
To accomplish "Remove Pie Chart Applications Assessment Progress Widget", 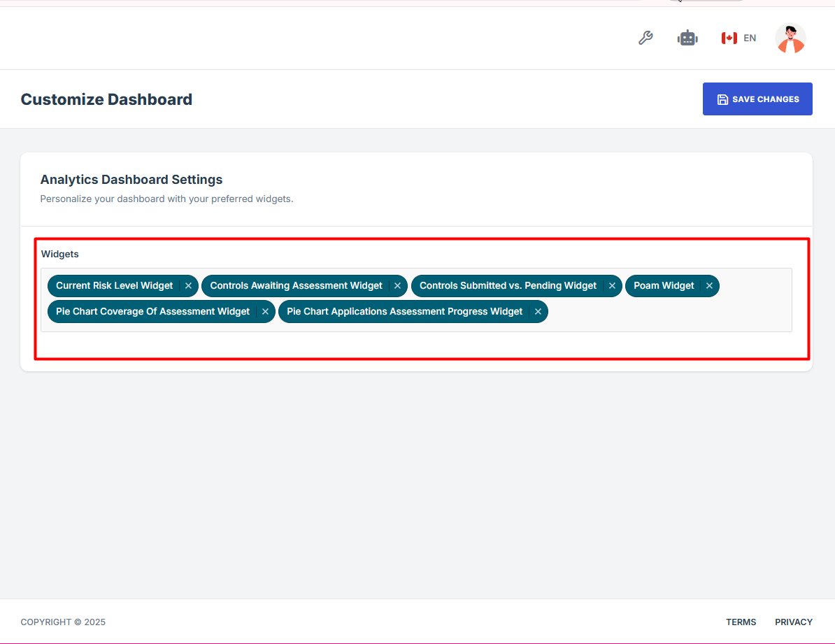I will click(x=538, y=312).
